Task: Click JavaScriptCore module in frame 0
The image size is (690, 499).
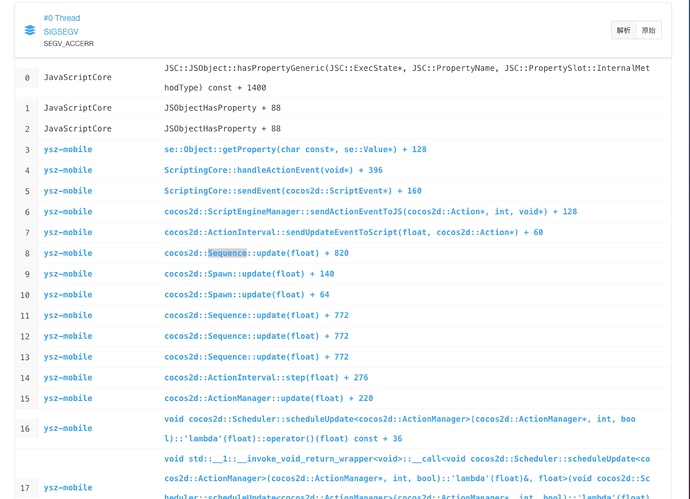Action: pos(77,77)
